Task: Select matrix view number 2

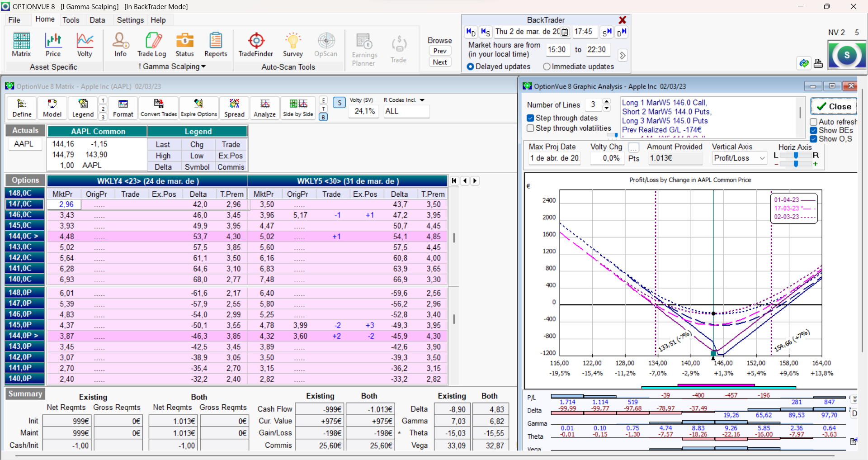Action: pos(103,109)
